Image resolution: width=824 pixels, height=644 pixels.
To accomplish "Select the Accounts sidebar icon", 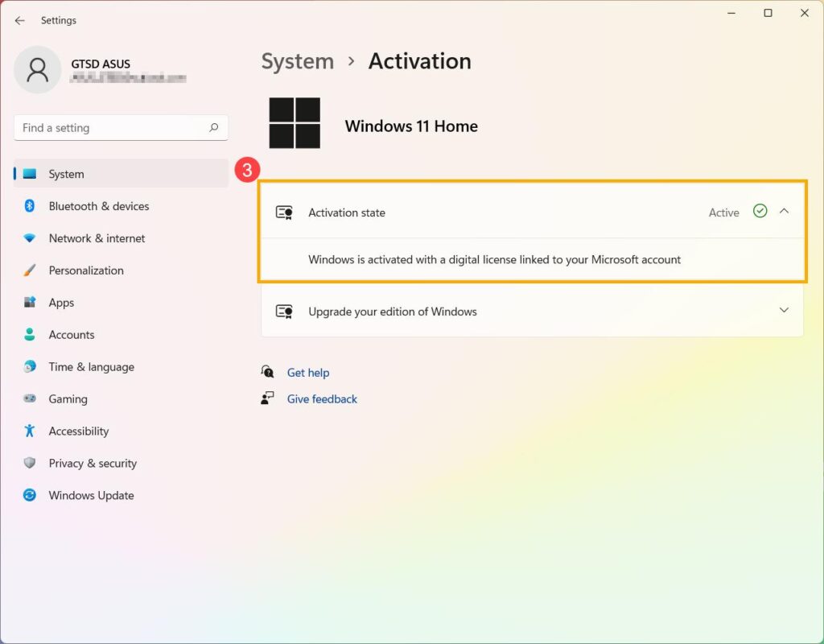I will (x=28, y=335).
